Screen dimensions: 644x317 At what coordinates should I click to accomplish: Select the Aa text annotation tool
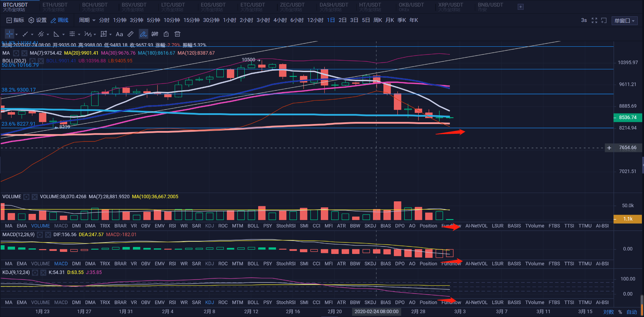(119, 34)
